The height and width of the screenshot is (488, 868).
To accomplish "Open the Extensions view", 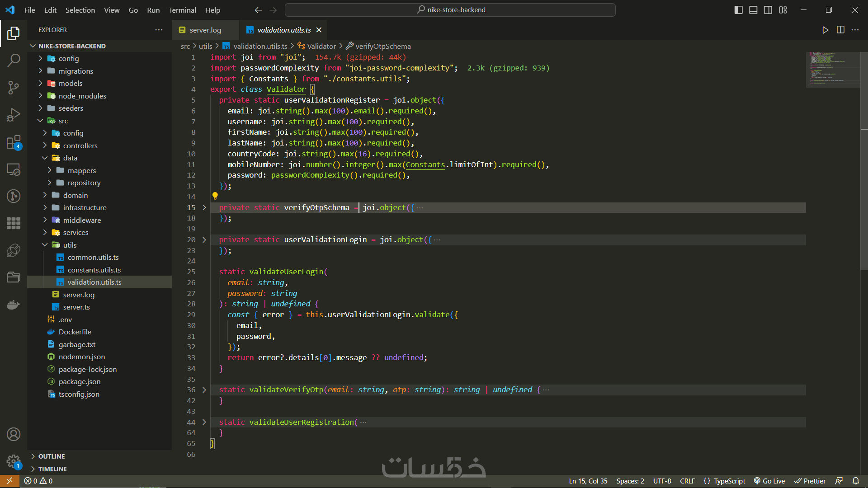I will [14, 142].
